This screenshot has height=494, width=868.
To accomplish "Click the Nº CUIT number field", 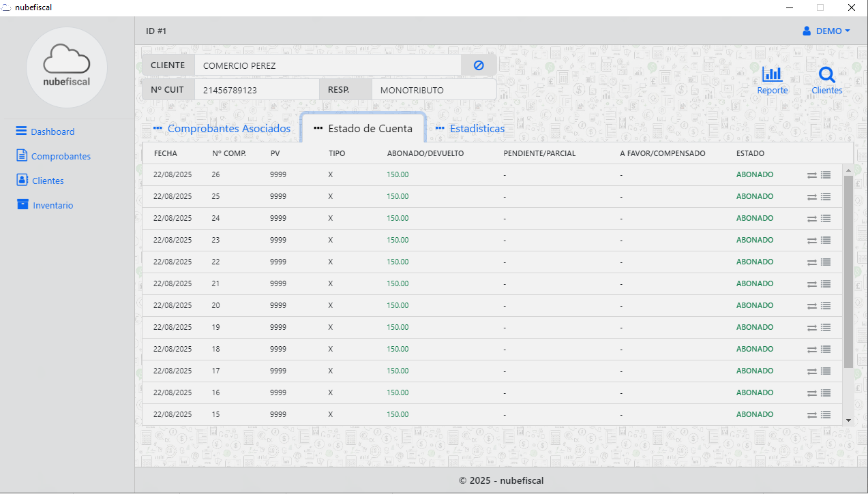I will click(x=256, y=90).
